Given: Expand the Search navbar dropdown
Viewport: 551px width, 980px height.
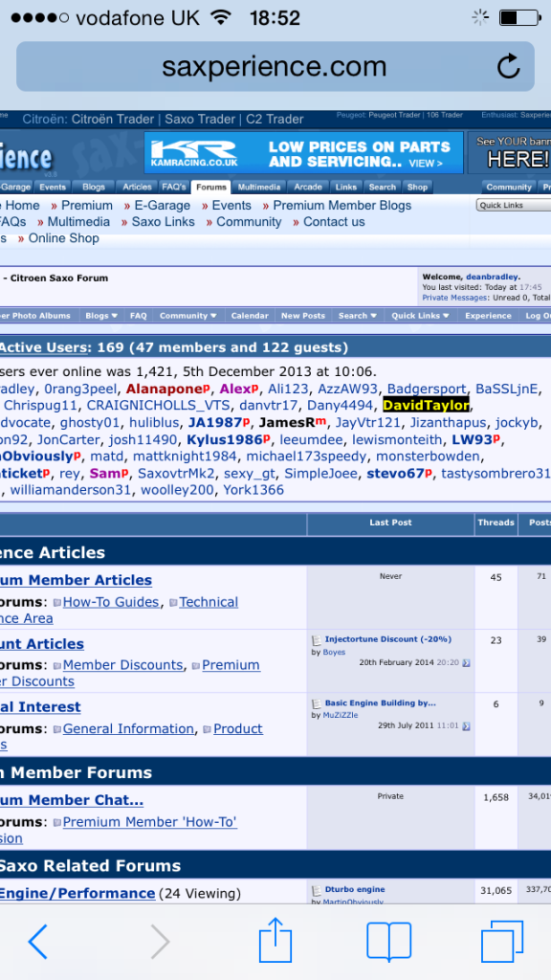Looking at the screenshot, I should 358,316.
